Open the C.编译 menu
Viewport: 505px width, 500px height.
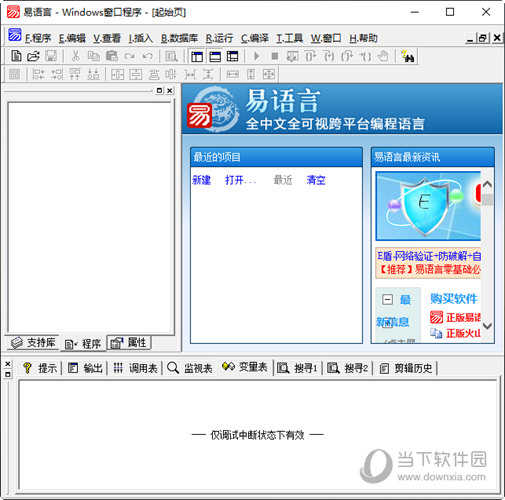255,38
